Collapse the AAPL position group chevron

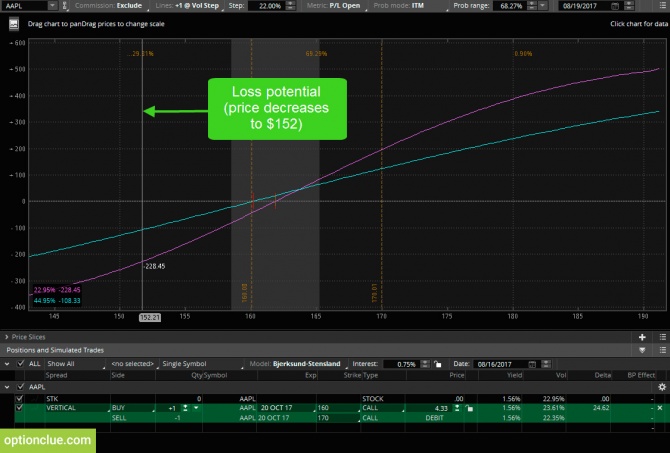pyautogui.click(x=7, y=387)
